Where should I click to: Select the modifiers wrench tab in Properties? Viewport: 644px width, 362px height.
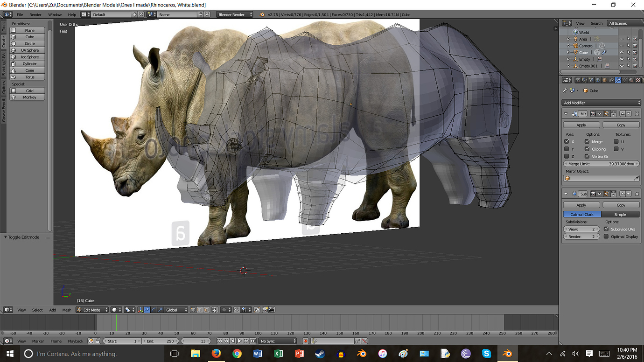coord(617,80)
